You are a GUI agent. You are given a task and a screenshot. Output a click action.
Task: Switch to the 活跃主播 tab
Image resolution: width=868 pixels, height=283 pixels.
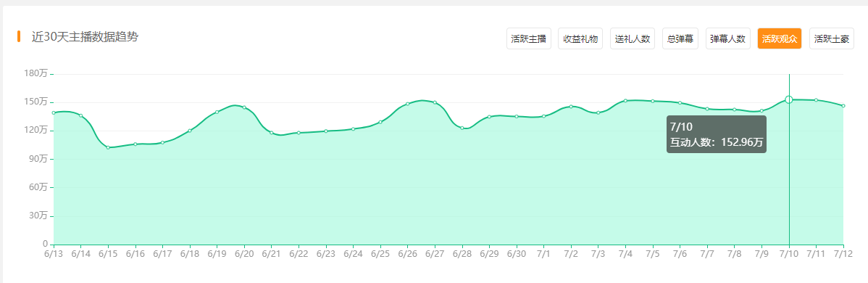coord(529,39)
